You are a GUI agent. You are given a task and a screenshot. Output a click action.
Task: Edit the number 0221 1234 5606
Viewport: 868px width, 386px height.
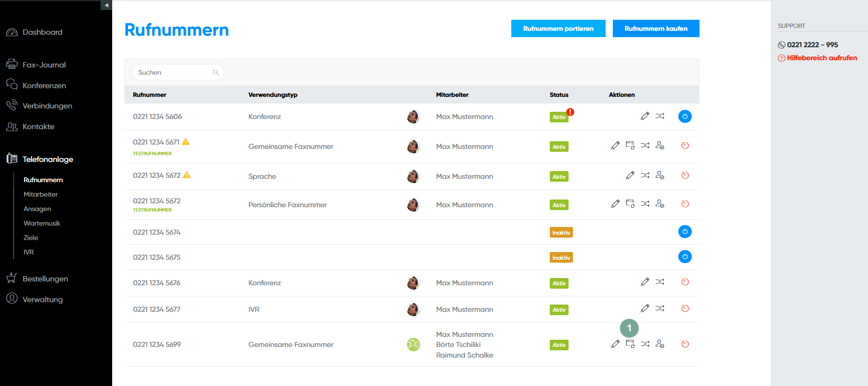645,116
